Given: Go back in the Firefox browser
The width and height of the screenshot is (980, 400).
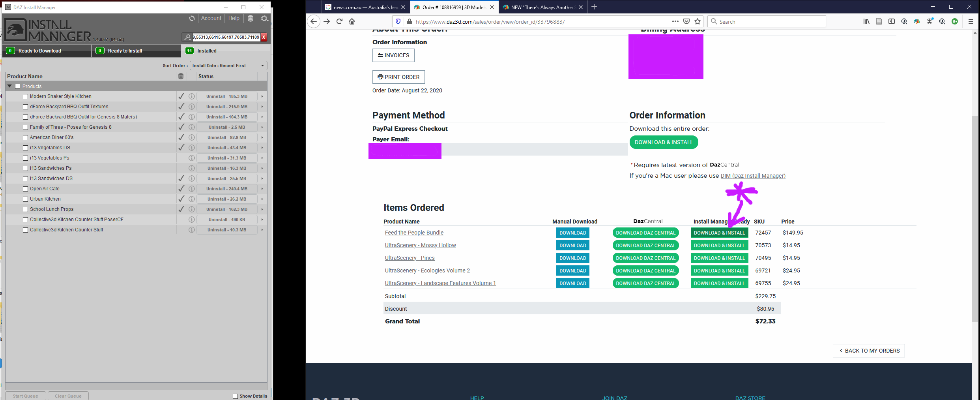Looking at the screenshot, I should [x=314, y=22].
